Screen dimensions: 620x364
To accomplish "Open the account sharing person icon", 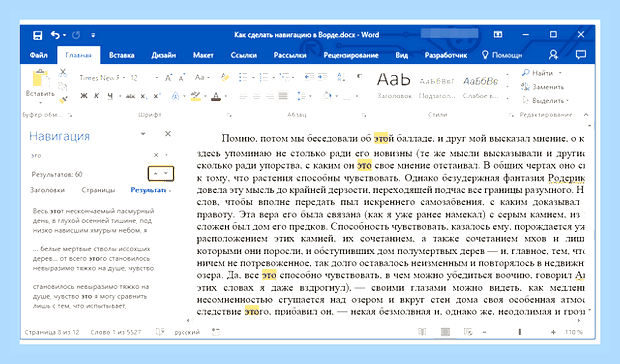I will [x=553, y=55].
